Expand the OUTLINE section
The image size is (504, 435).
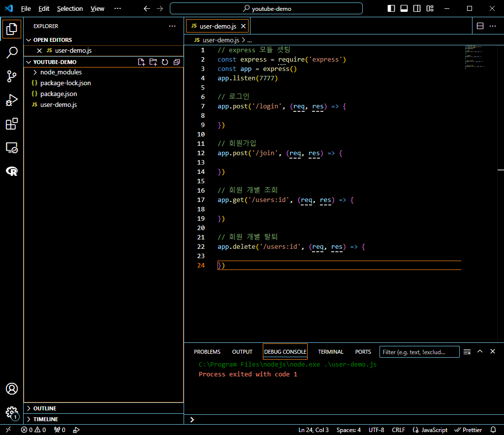coord(103,408)
